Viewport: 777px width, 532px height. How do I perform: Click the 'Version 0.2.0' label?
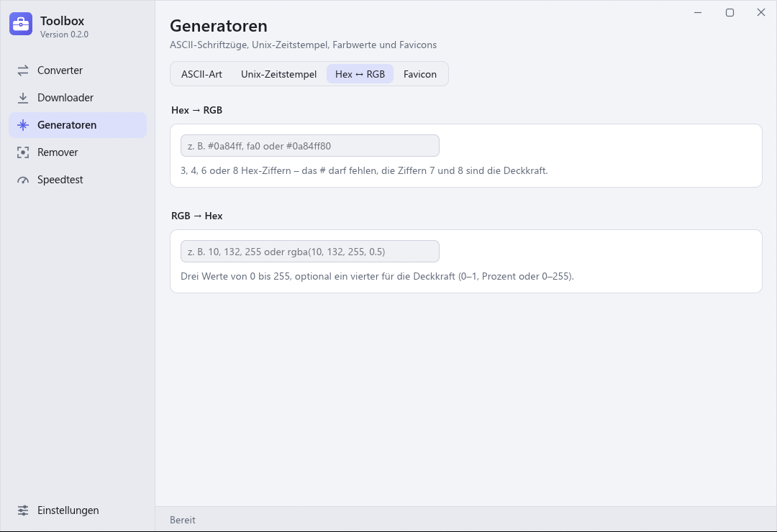click(x=65, y=35)
